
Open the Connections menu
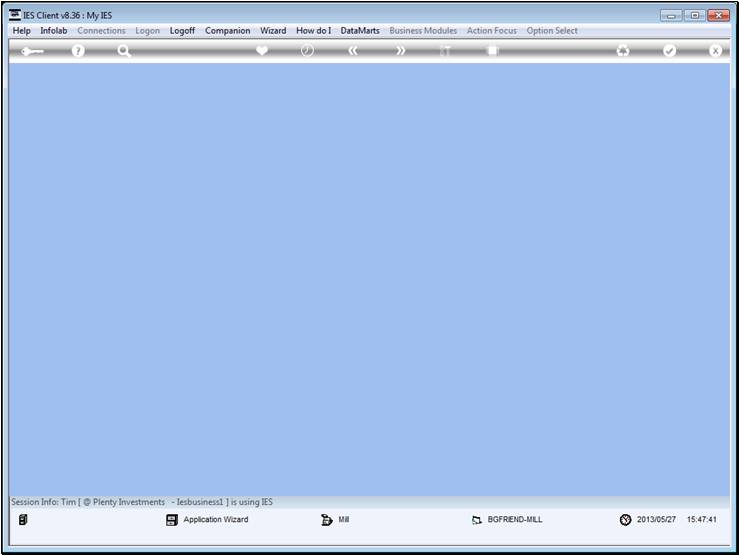pos(101,31)
